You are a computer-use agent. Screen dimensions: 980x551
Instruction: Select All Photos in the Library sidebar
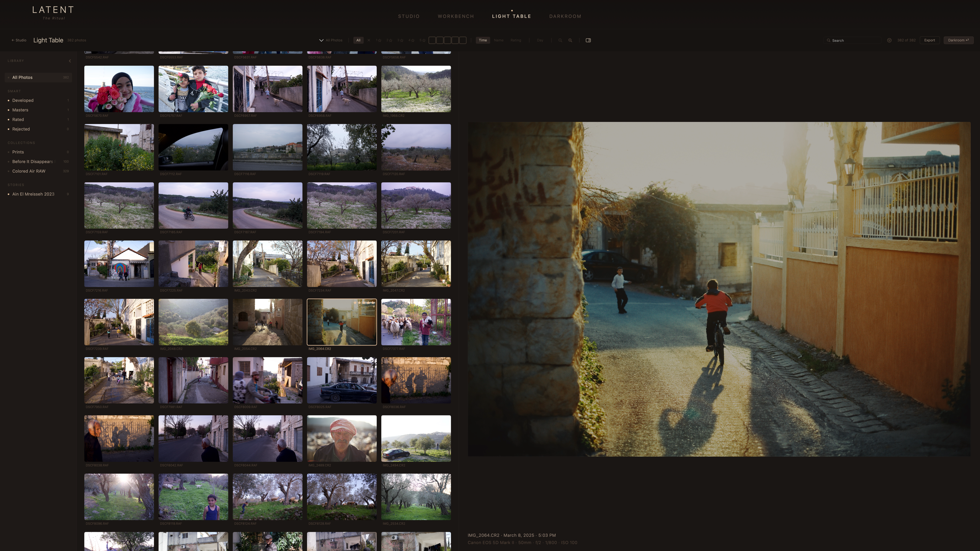[38, 77]
